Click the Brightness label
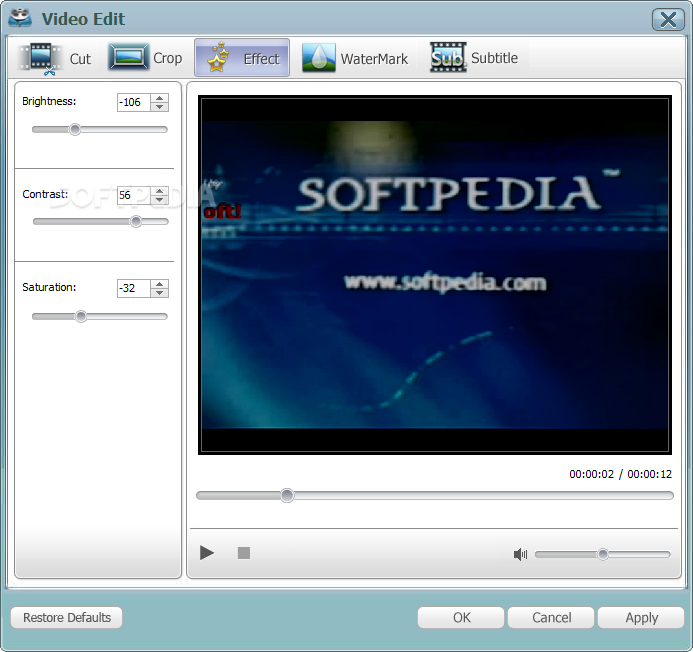The image size is (693, 652). click(49, 101)
